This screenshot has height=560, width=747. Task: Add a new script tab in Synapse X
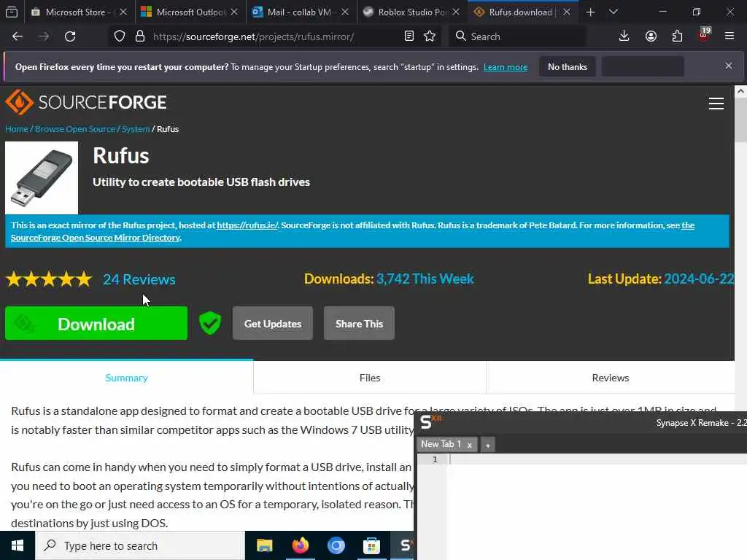point(488,446)
